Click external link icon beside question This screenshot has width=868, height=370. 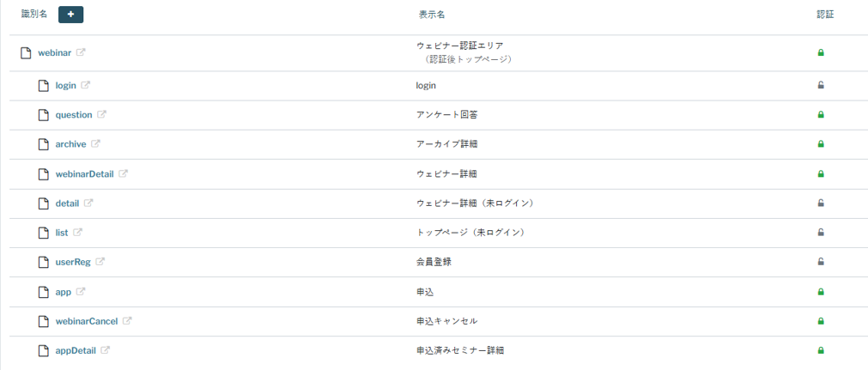click(x=101, y=114)
